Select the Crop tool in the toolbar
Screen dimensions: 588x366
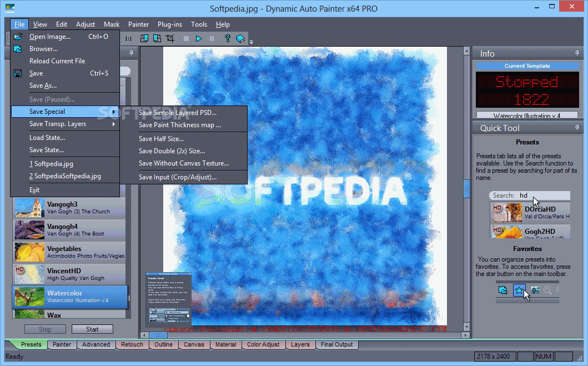170,38
